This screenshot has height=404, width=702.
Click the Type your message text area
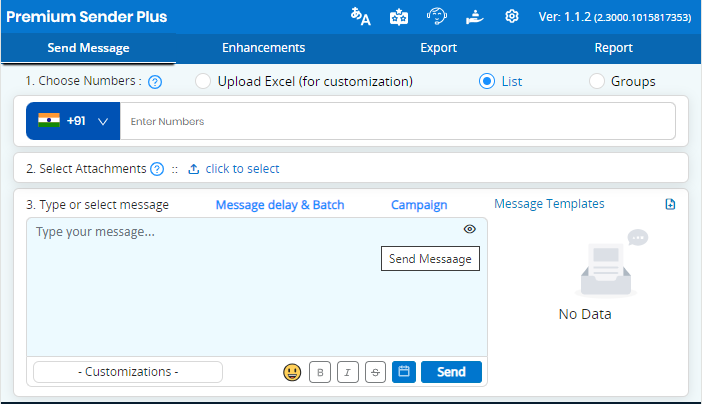(x=257, y=287)
